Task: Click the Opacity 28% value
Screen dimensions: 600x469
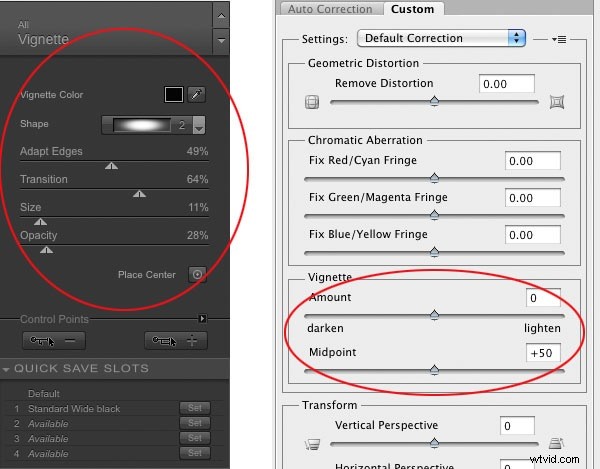Action: (x=197, y=235)
